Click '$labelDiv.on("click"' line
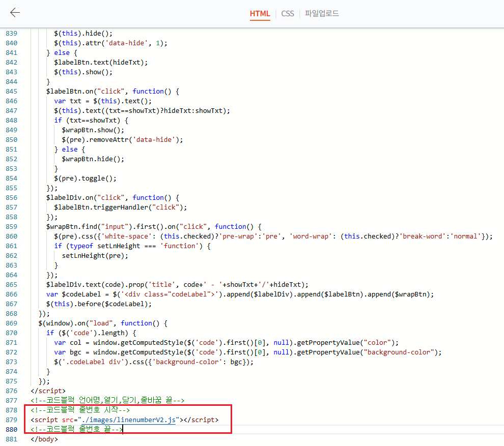The height and width of the screenshot is (446, 504). click(x=113, y=198)
